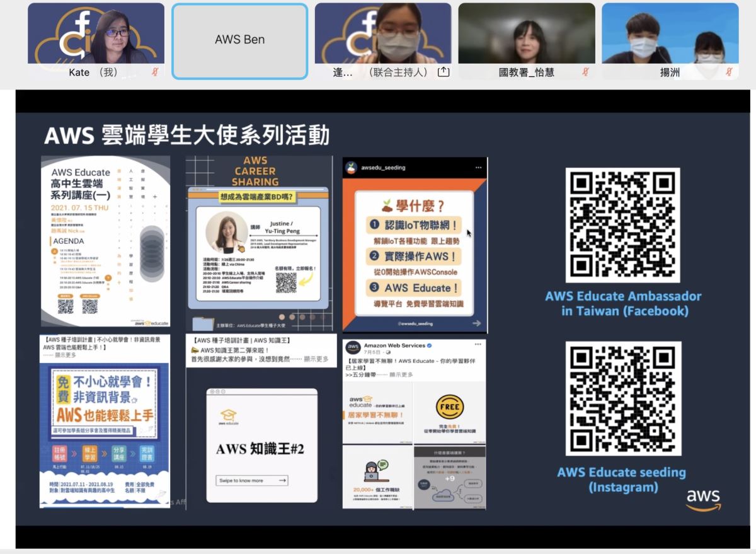Click 顯示更多 under 居家學習不無聊 post
This screenshot has width=756, height=554.
pos(401,374)
